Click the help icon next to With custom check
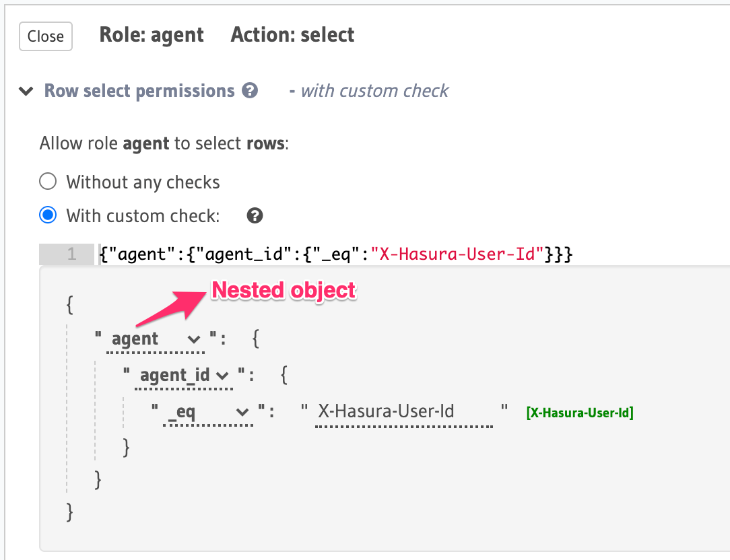This screenshot has height=560, width=730. 255,216
